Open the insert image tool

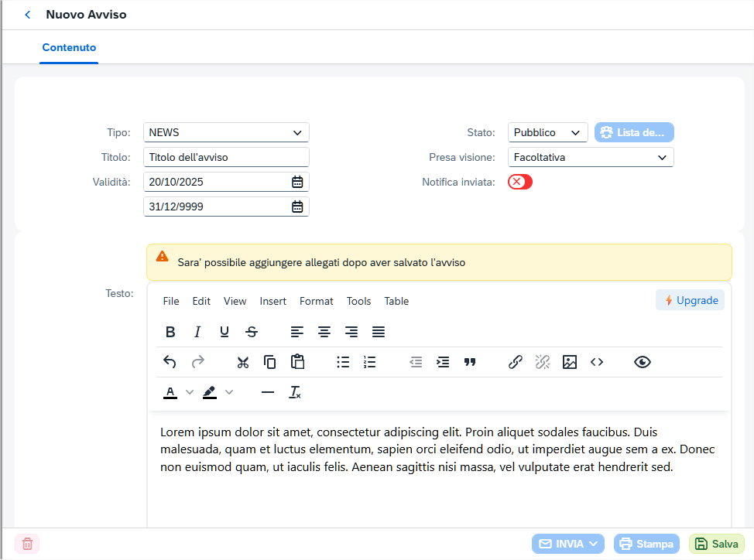(570, 362)
